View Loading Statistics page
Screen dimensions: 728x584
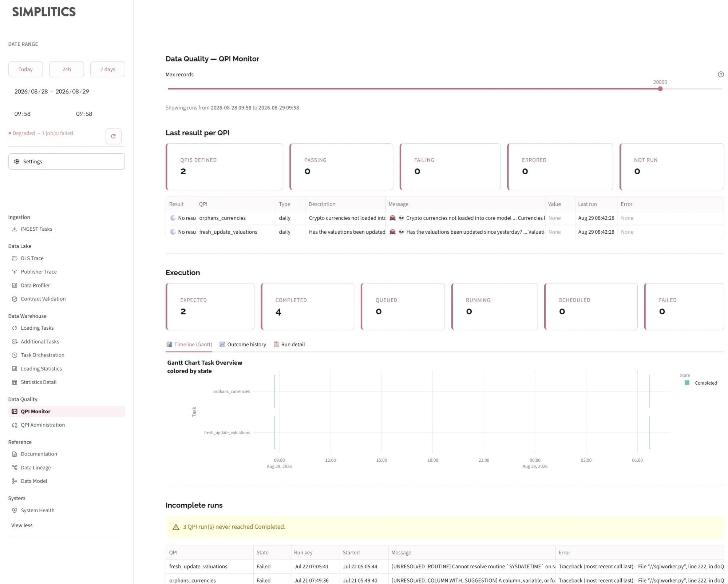(x=41, y=369)
